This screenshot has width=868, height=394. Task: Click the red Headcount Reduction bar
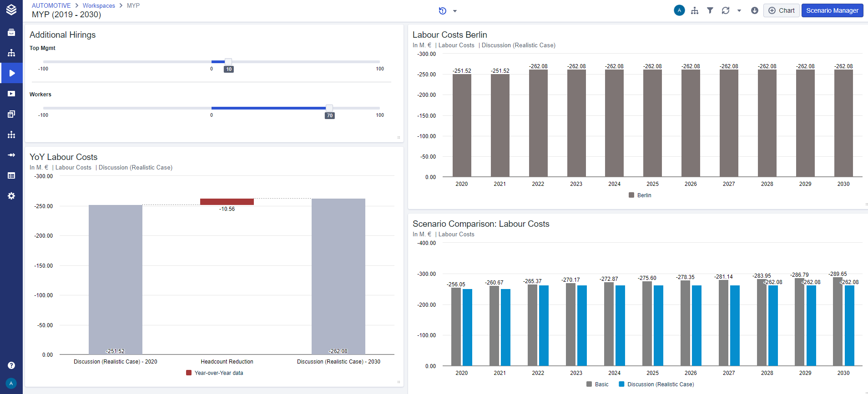point(227,202)
